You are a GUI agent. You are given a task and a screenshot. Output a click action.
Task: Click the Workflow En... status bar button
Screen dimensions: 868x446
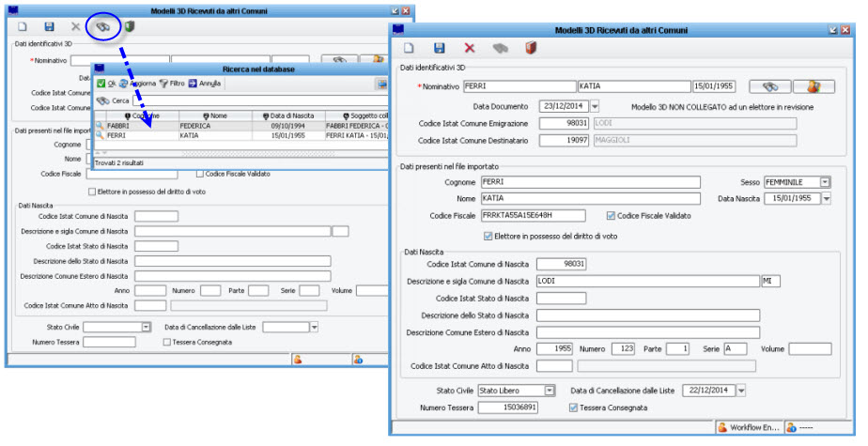[748, 427]
